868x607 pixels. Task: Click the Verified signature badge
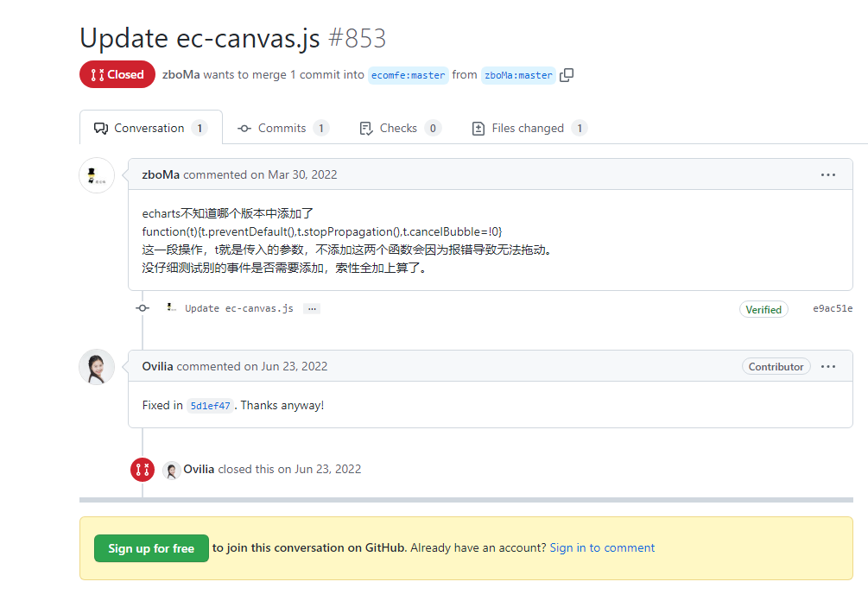pos(763,309)
